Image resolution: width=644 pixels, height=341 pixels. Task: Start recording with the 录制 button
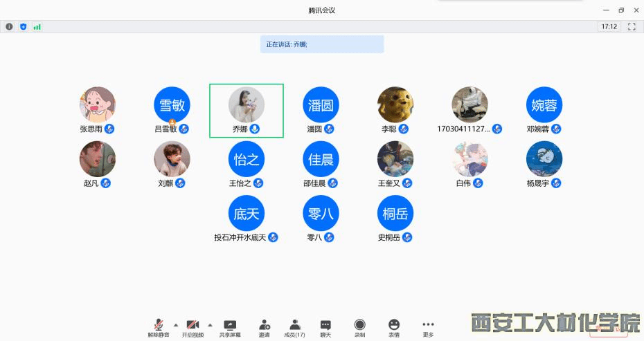coord(359,326)
